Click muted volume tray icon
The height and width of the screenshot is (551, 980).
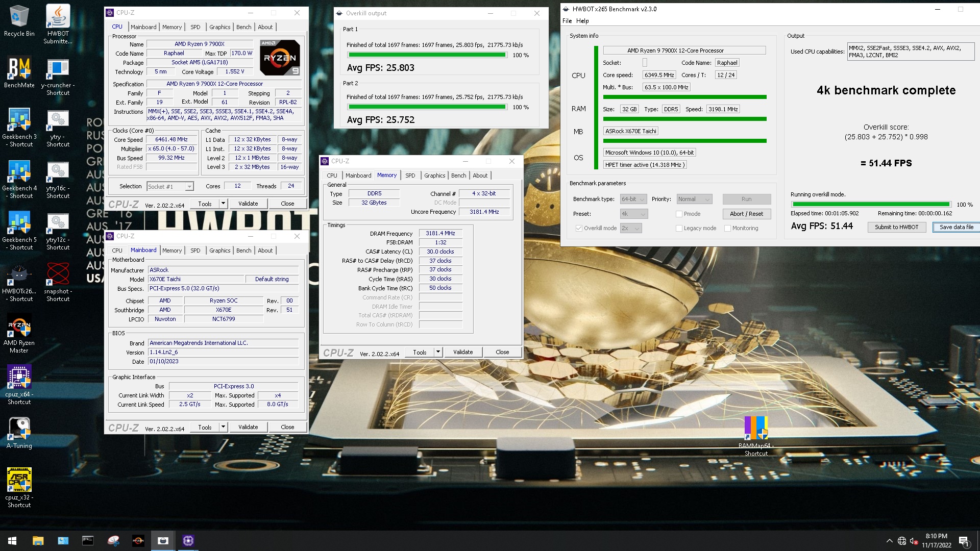(914, 541)
